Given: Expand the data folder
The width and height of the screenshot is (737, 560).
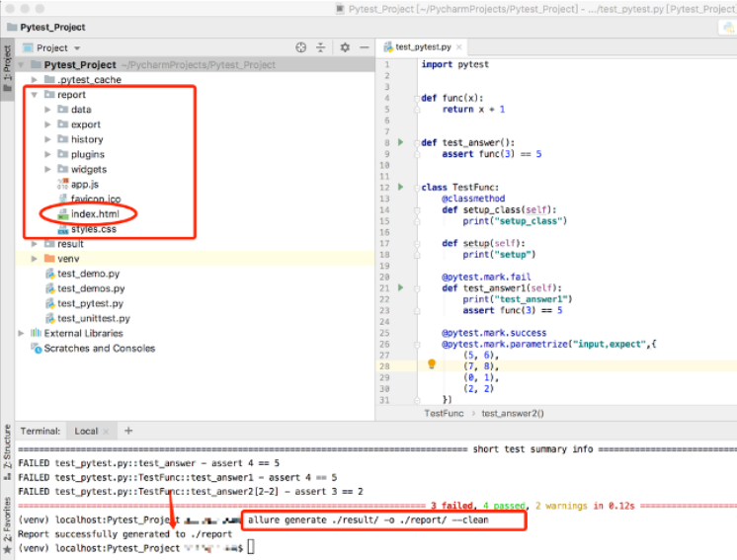Looking at the screenshot, I should tap(47, 110).
